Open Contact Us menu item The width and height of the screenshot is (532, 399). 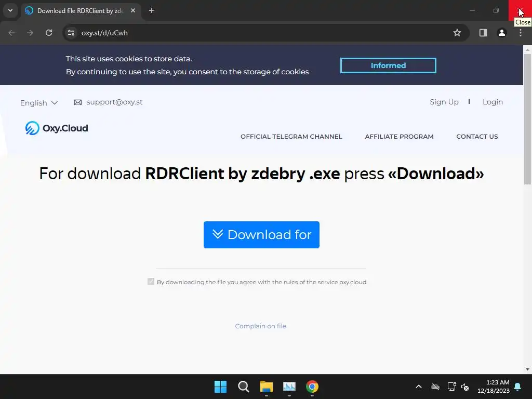(x=477, y=137)
